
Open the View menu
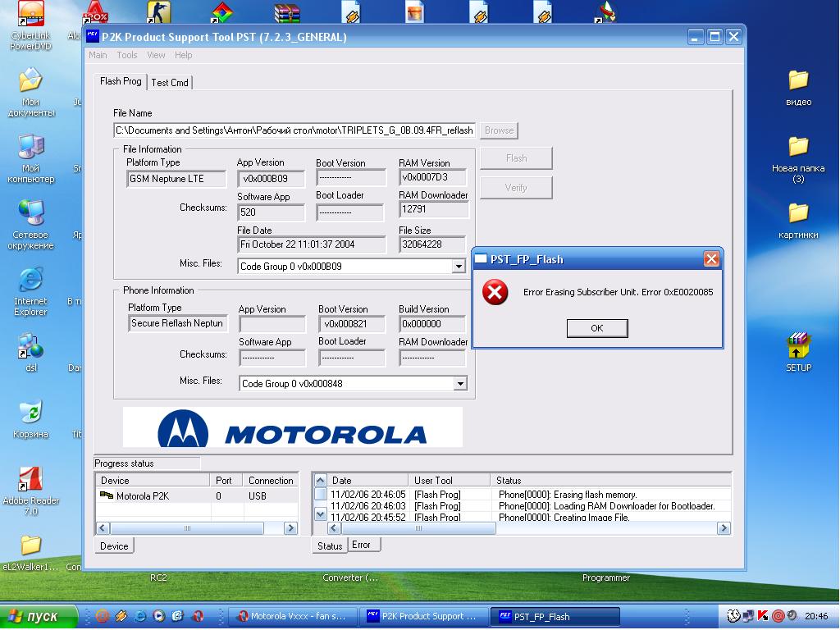[156, 55]
